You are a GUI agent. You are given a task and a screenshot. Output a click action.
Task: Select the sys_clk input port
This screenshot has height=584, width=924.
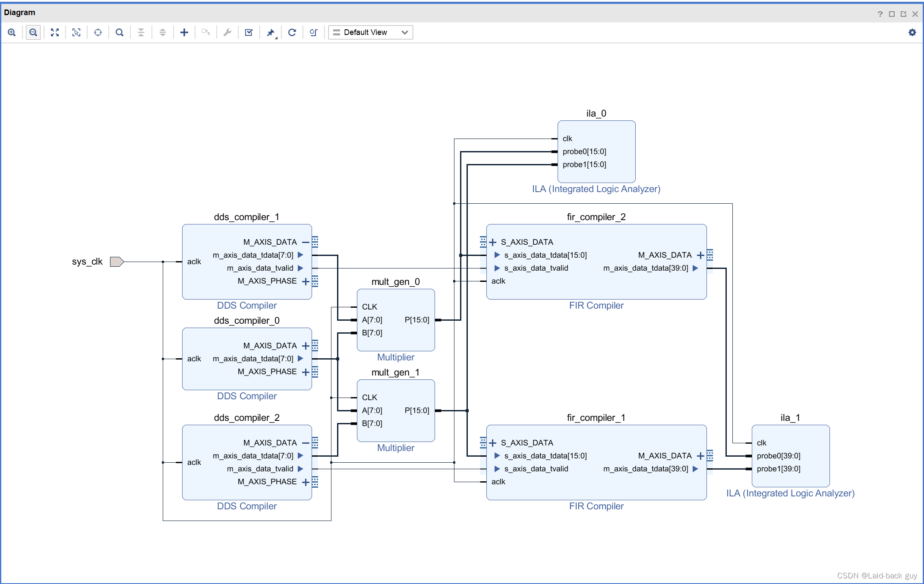(117, 262)
